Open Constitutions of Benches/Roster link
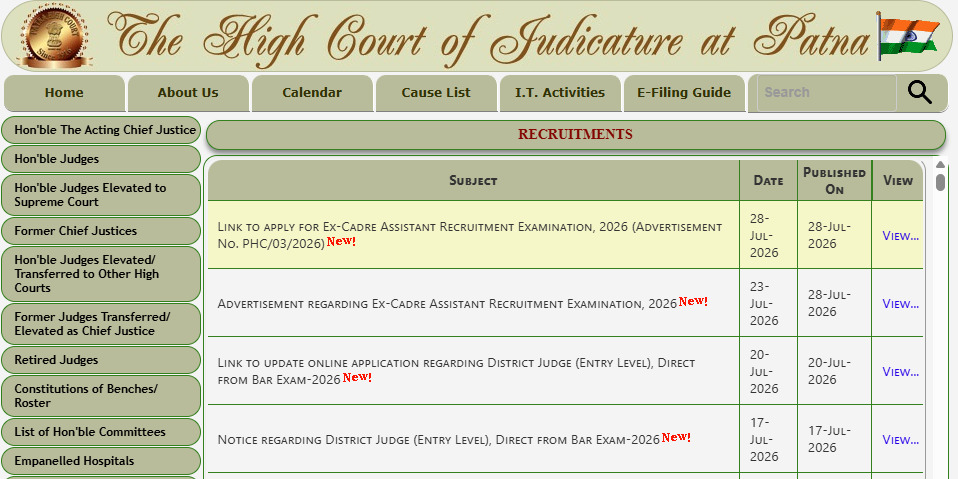 [x=101, y=396]
